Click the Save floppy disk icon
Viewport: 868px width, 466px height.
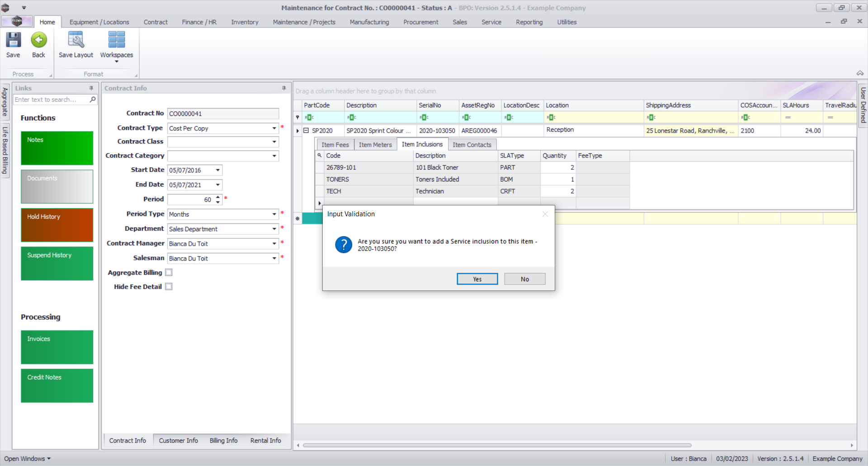click(x=13, y=40)
